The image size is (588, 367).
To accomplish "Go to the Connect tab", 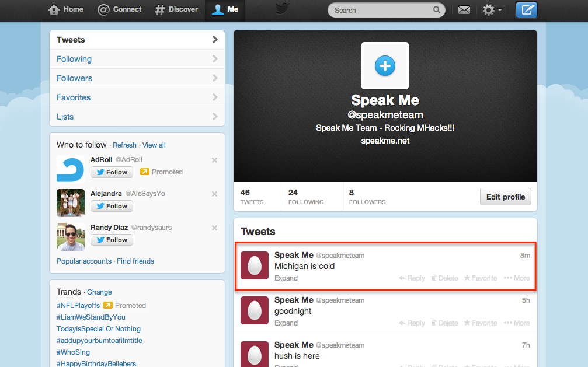I will point(119,9).
